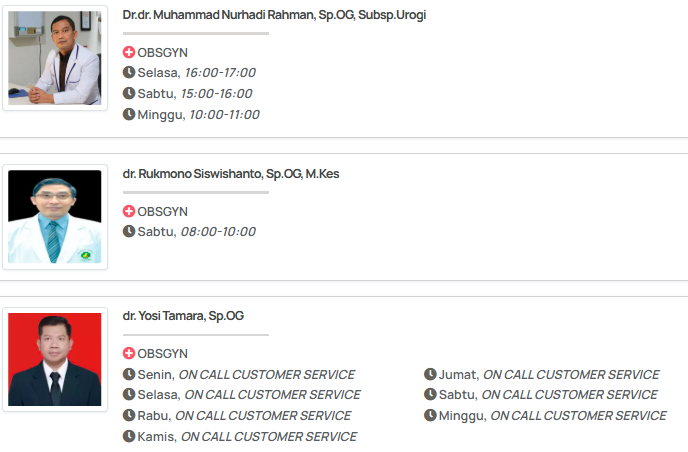The height and width of the screenshot is (452, 688).
Task: Click OBSGYN specialty label for Rukmono
Action: [x=162, y=212]
